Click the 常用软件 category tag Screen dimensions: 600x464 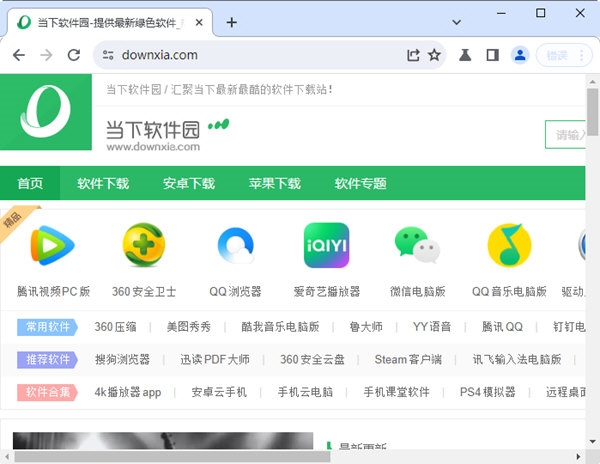point(47,327)
